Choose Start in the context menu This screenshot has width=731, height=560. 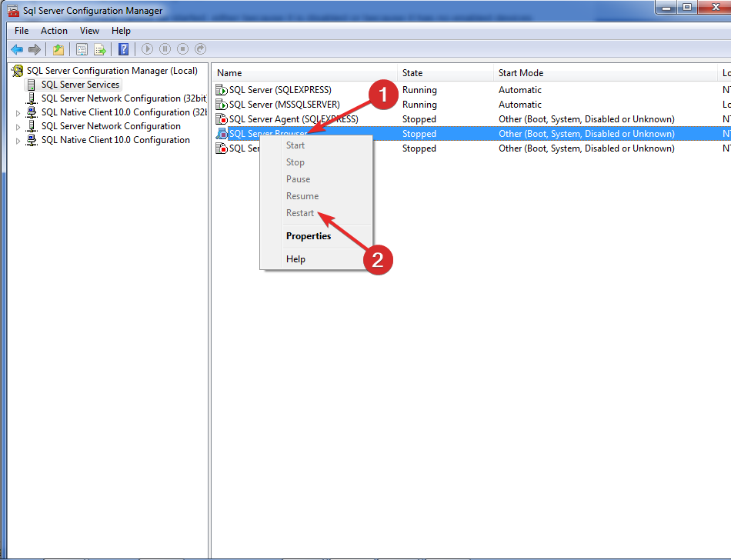coord(295,145)
